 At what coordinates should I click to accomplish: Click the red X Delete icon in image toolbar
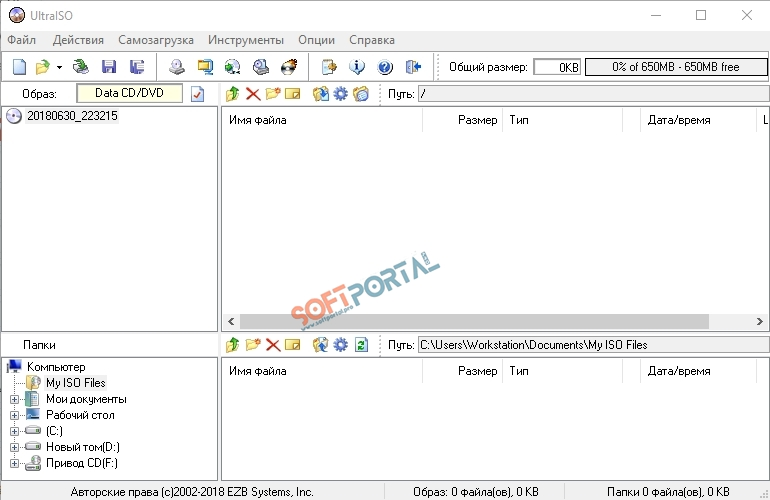click(253, 94)
